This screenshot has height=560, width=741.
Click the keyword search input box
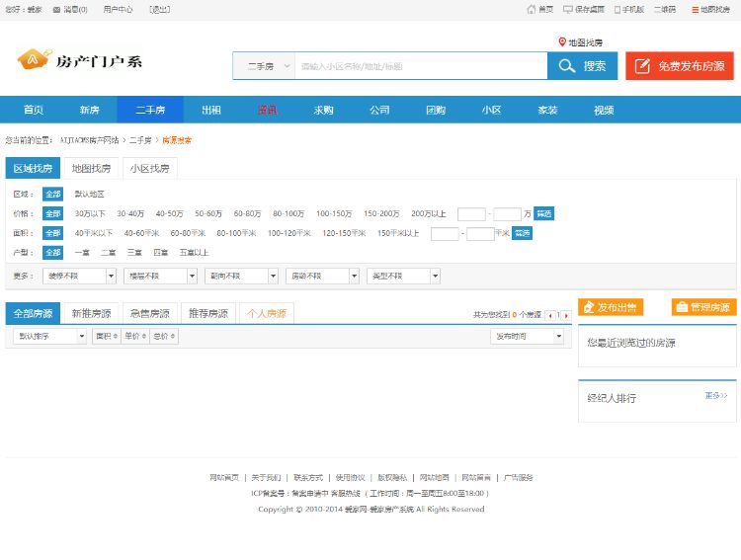(420, 66)
